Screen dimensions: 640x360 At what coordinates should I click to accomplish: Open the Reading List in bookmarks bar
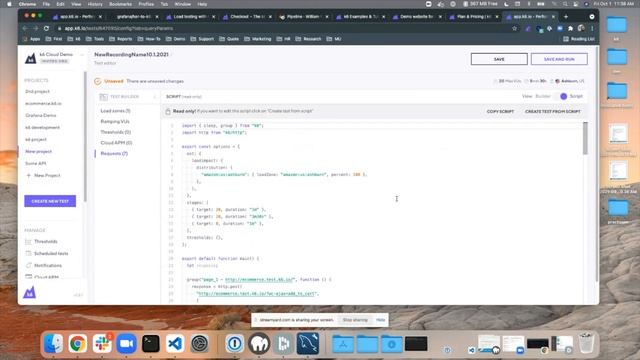(579, 39)
